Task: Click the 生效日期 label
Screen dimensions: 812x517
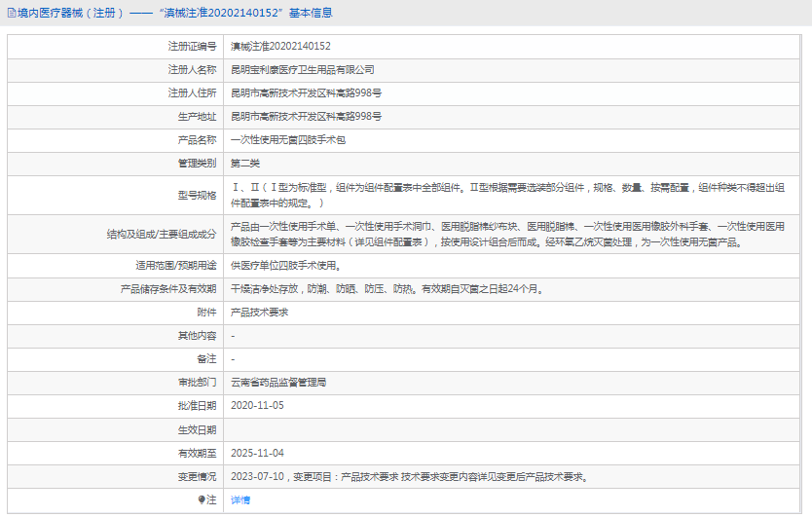Action: [x=197, y=430]
